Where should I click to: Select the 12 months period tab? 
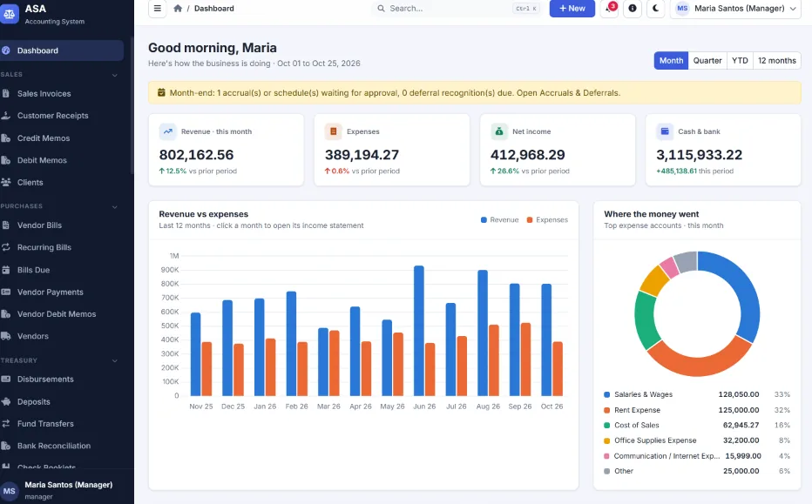(777, 61)
